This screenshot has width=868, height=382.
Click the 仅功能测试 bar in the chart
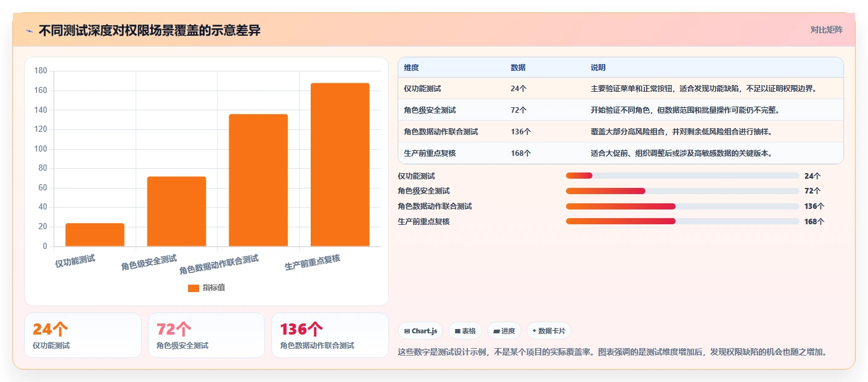(95, 235)
